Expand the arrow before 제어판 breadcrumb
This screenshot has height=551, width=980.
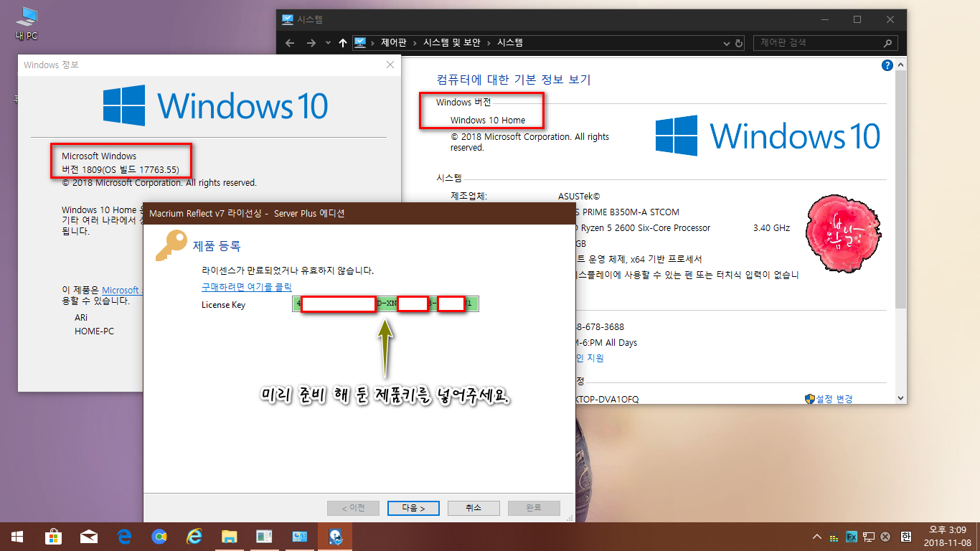point(373,43)
